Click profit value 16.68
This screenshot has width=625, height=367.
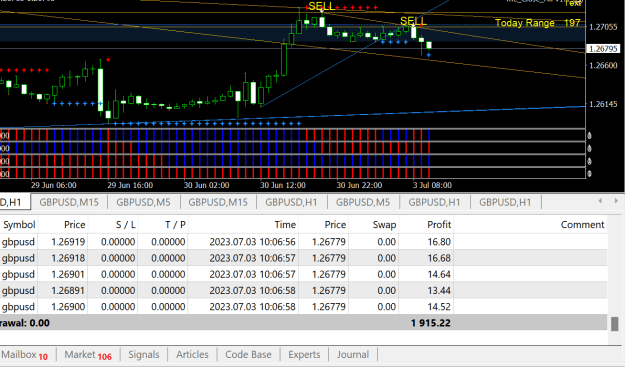[439, 258]
